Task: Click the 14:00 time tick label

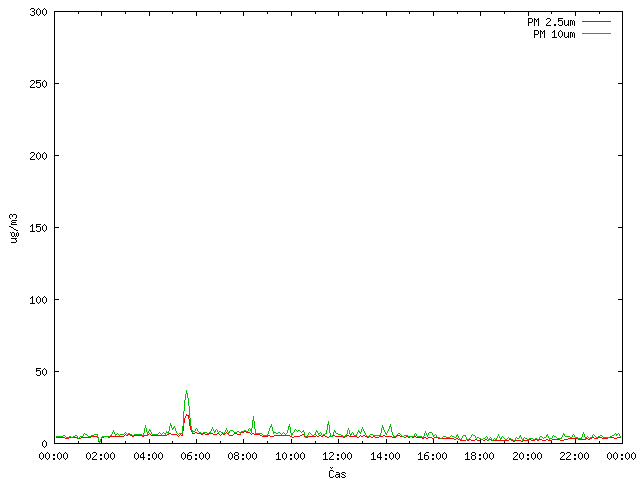Action: tap(385, 456)
